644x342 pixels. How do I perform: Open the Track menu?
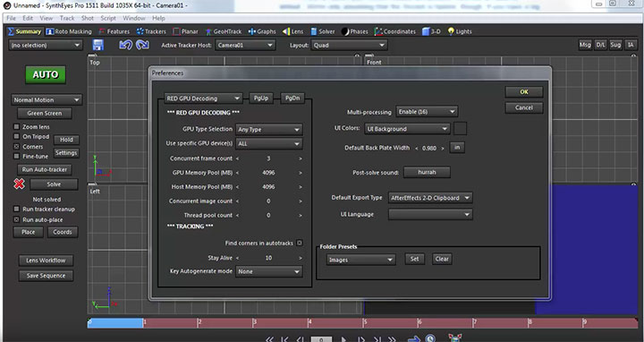(67, 18)
